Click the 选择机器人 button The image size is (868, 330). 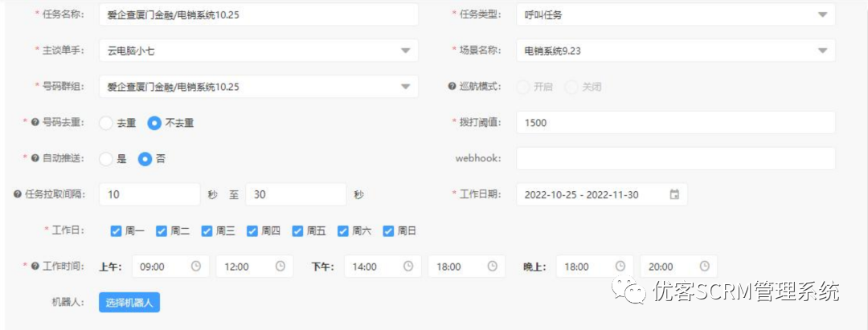129,303
